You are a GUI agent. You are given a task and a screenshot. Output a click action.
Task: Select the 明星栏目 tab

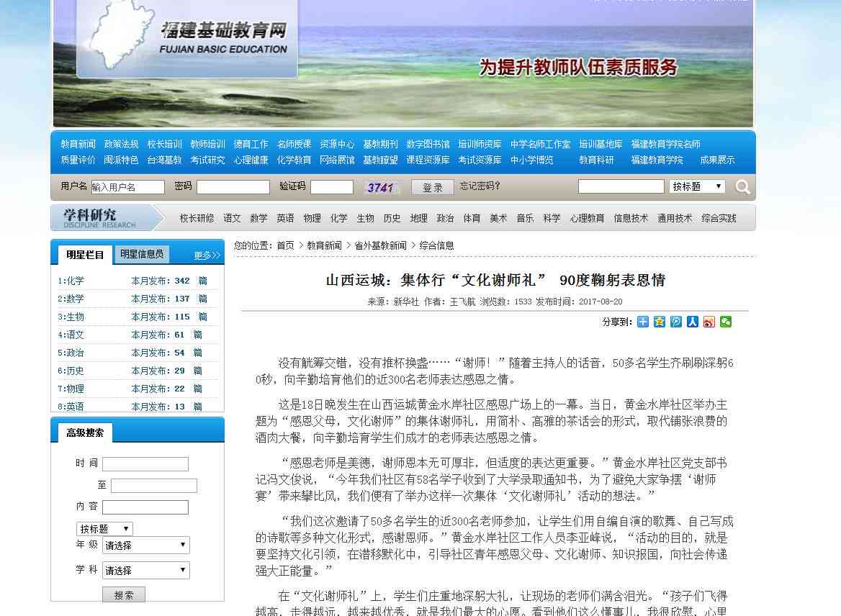[x=85, y=255]
